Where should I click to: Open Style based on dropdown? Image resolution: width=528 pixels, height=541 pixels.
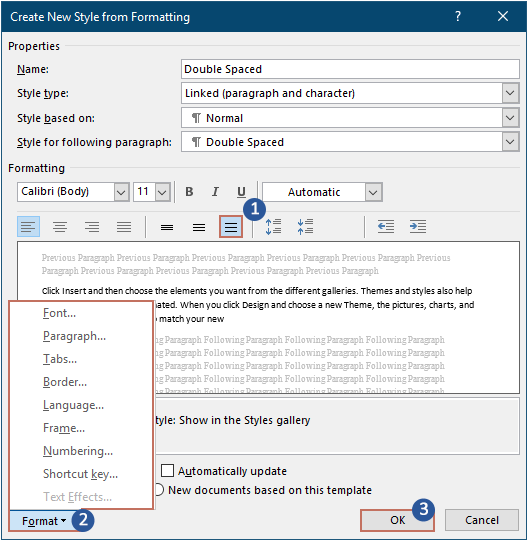tap(510, 118)
